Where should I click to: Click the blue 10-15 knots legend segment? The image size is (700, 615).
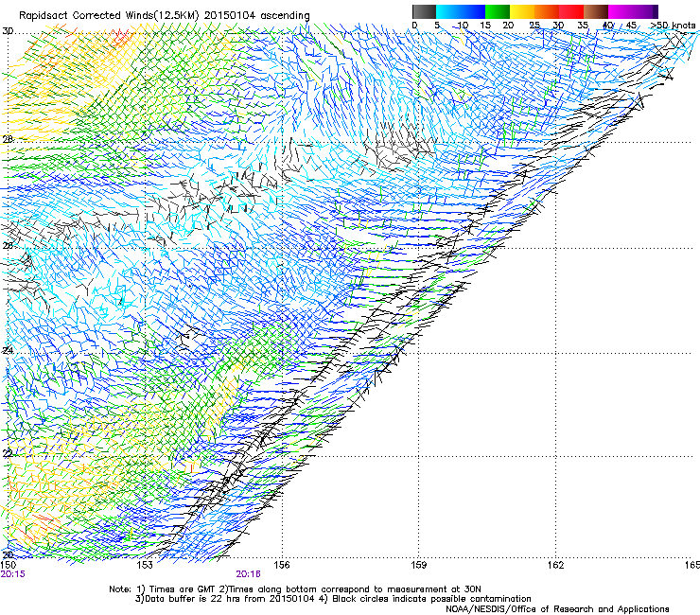tap(472, 11)
